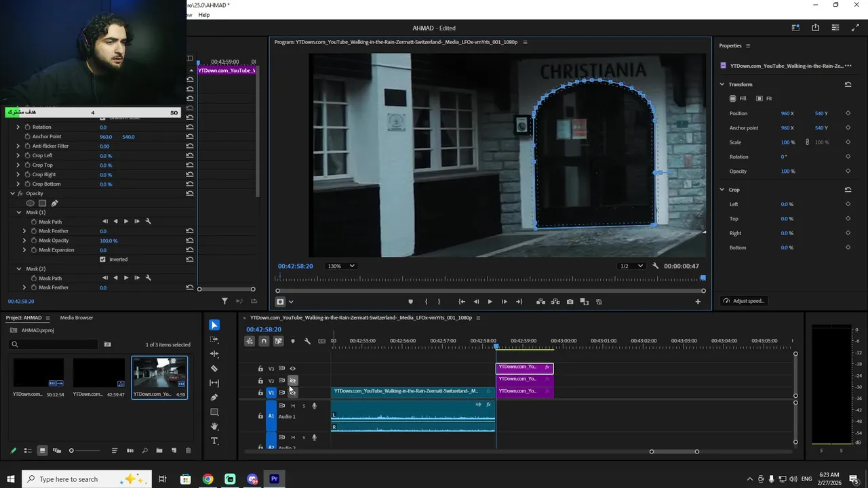
Task: Toggle track output eye for V2
Action: coord(293,381)
